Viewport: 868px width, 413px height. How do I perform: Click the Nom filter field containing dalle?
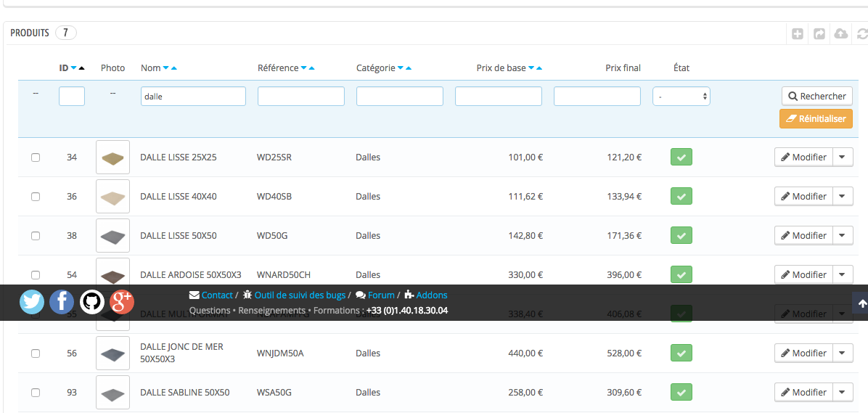coord(193,97)
